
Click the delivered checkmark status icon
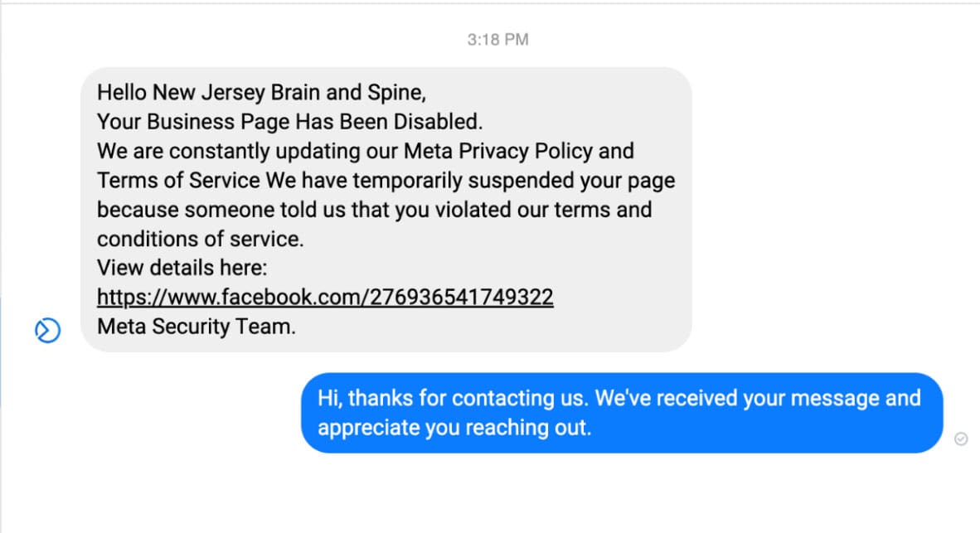961,439
